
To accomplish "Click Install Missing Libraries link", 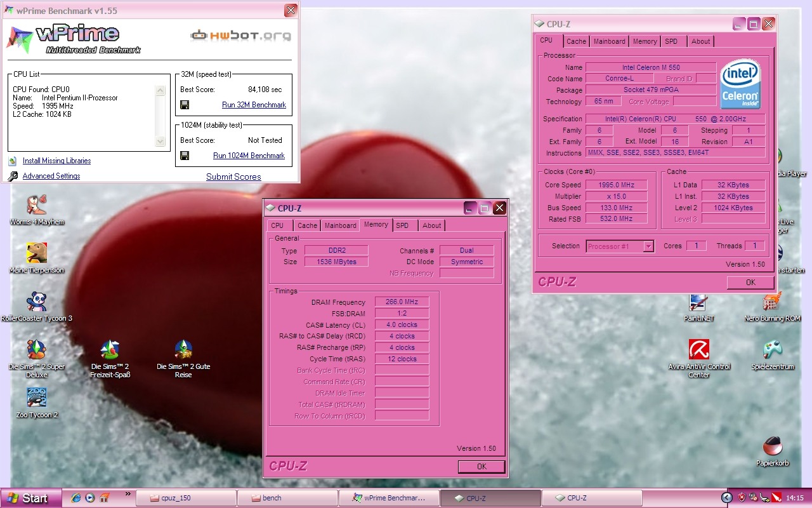I will coord(56,161).
